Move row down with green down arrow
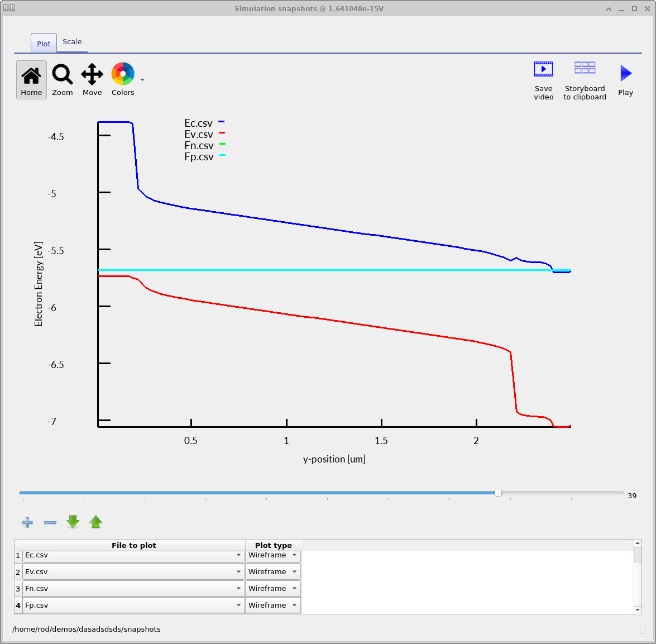Image resolution: width=656 pixels, height=644 pixels. 73,522
